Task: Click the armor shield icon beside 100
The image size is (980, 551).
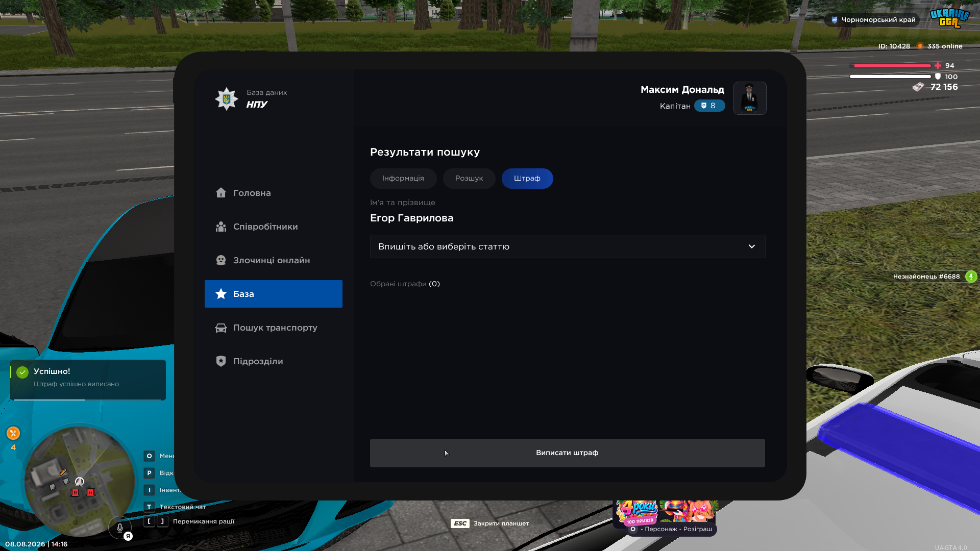Action: click(x=938, y=77)
